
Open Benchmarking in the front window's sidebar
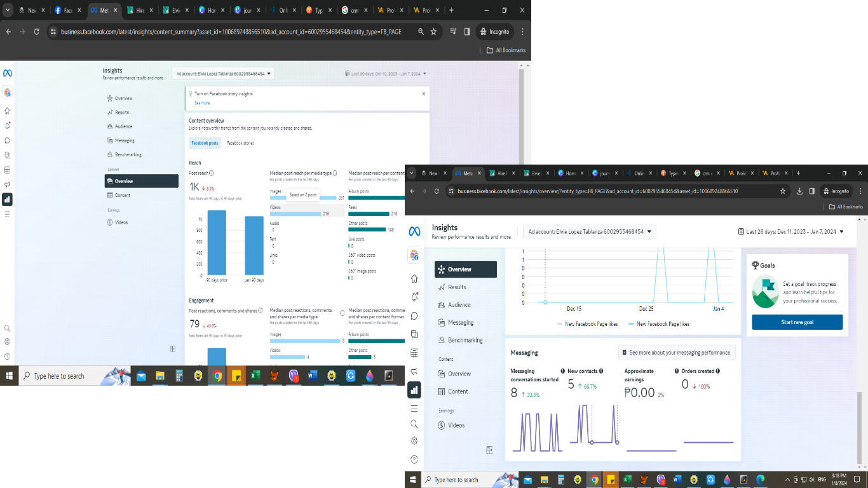(466, 341)
